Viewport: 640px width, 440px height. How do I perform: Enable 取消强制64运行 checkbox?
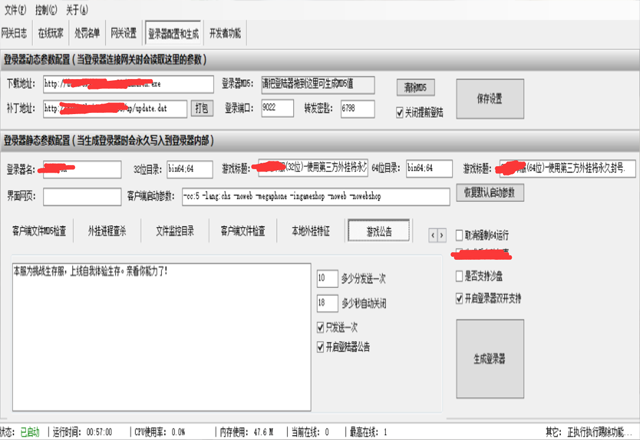(x=459, y=233)
